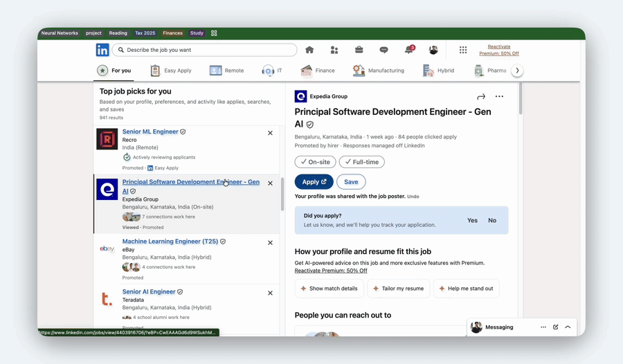Save the Expedia job
Viewport: 623px width, 364px height.
(x=351, y=181)
